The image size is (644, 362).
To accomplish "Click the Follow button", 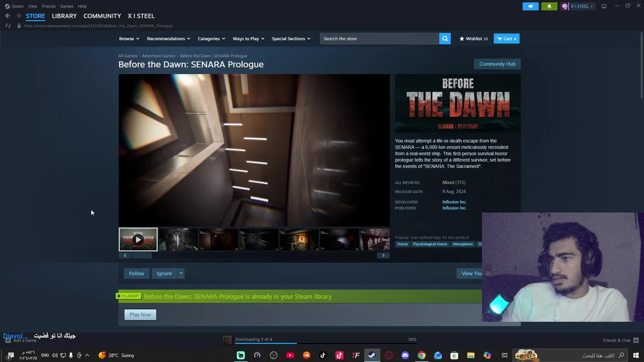I will click(x=136, y=274).
